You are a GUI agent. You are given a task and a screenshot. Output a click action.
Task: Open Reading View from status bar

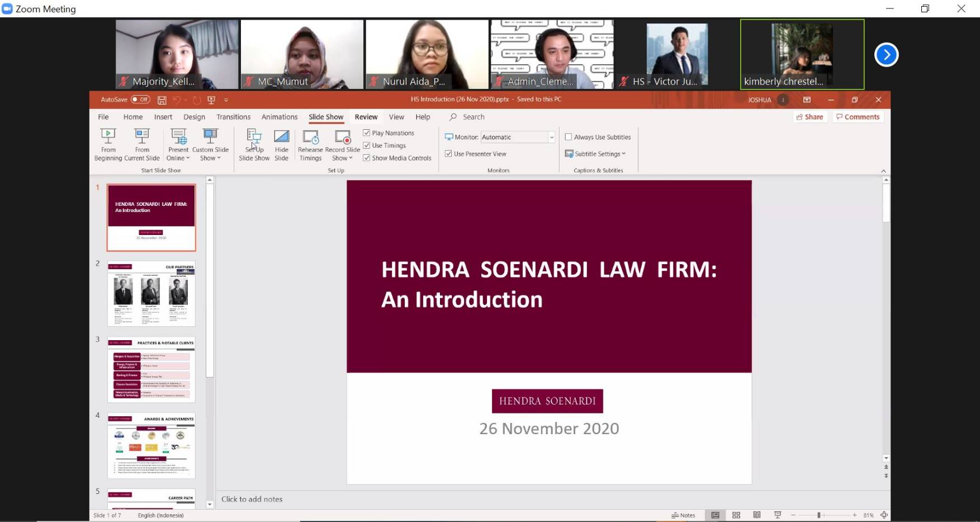(756, 515)
